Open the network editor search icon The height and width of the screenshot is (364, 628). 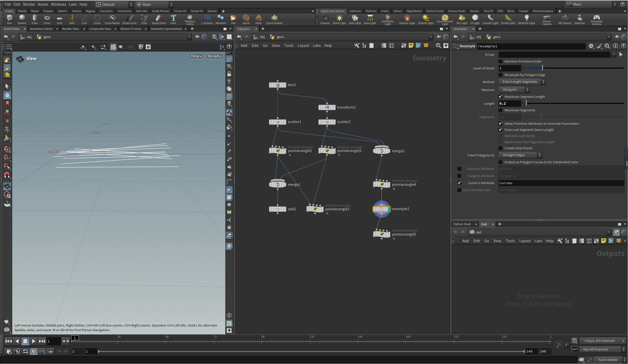[x=438, y=46]
